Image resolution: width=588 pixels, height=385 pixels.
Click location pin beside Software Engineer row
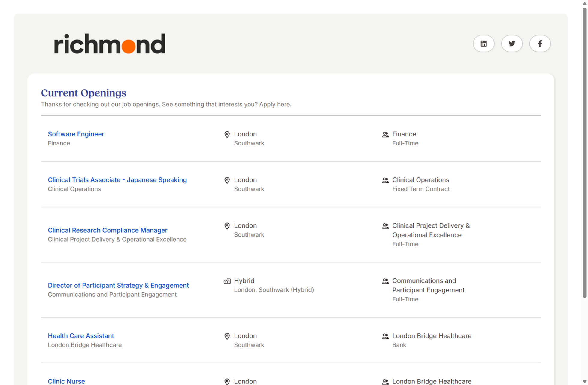(x=227, y=134)
